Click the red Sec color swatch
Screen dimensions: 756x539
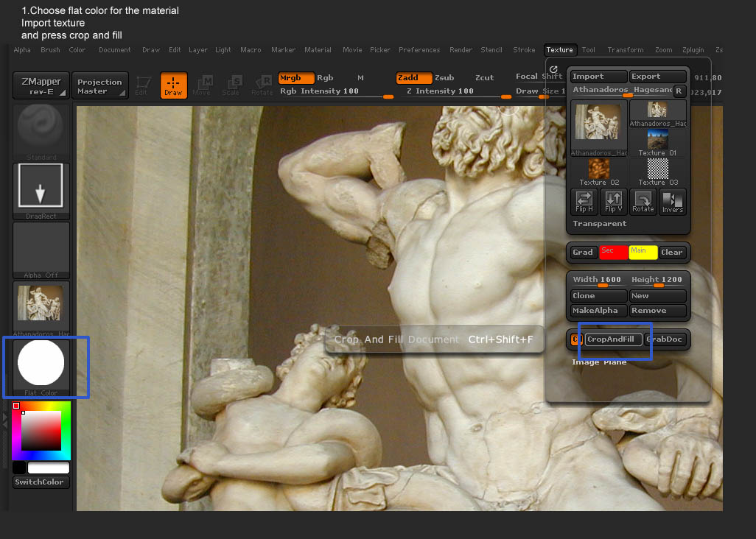613,253
